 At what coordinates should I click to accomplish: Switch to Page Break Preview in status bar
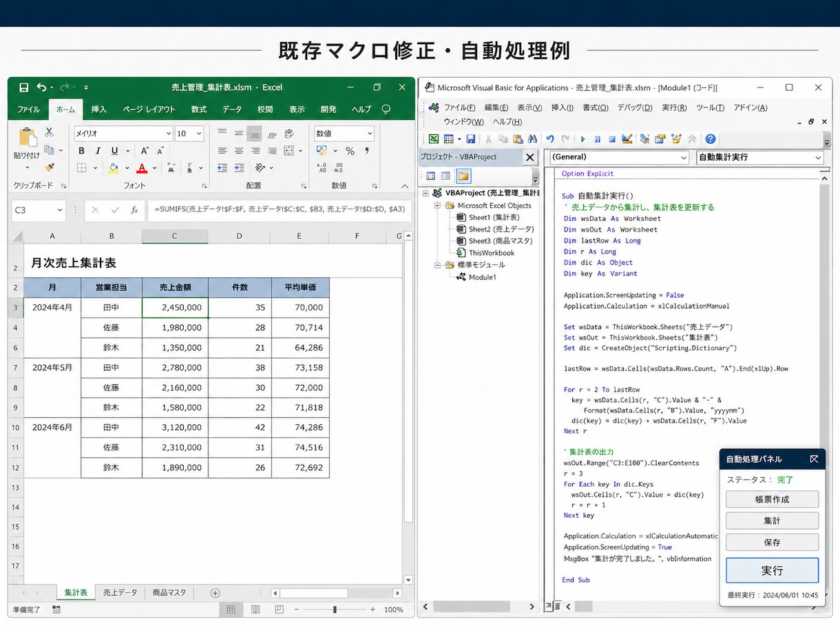coord(278,609)
